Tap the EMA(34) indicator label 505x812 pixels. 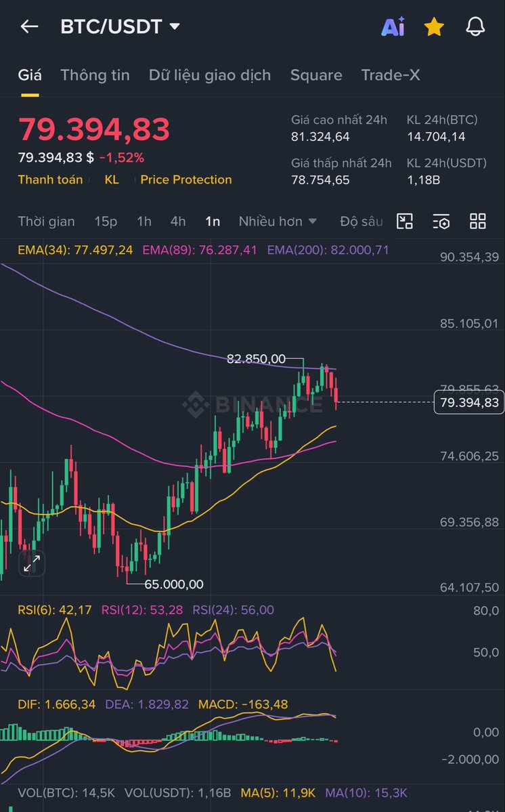click(75, 250)
